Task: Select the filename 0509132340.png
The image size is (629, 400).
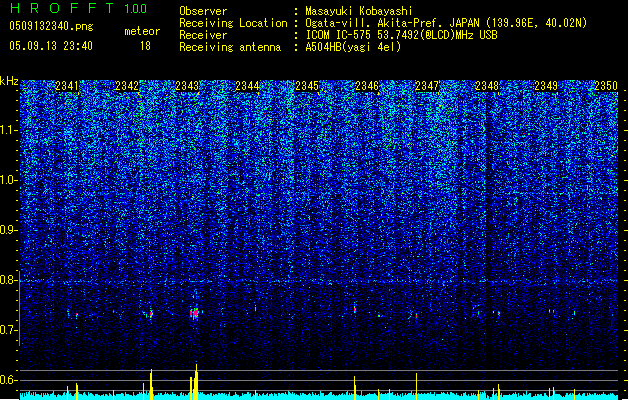Action: 51,26
